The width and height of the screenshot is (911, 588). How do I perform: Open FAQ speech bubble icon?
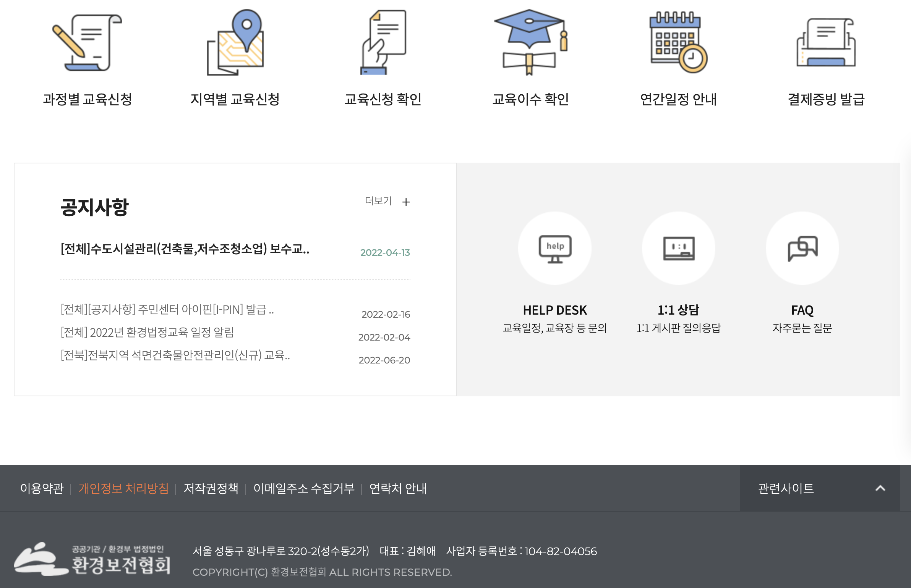point(802,247)
